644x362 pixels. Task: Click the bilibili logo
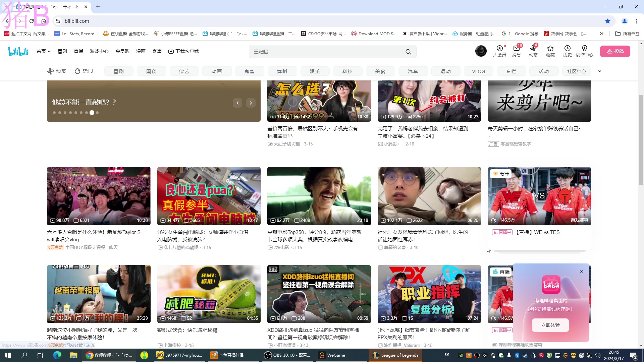tap(18, 51)
